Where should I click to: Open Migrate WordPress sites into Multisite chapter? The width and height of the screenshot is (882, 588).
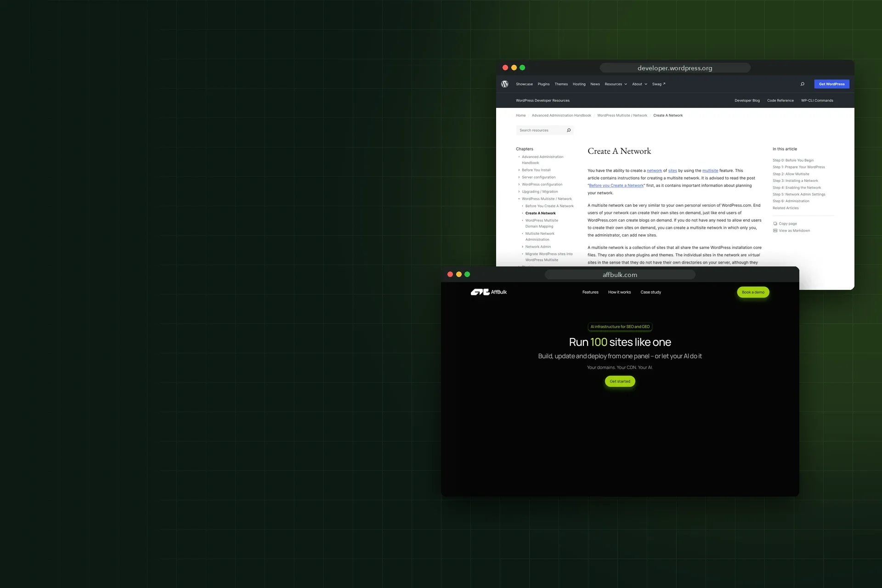(549, 257)
